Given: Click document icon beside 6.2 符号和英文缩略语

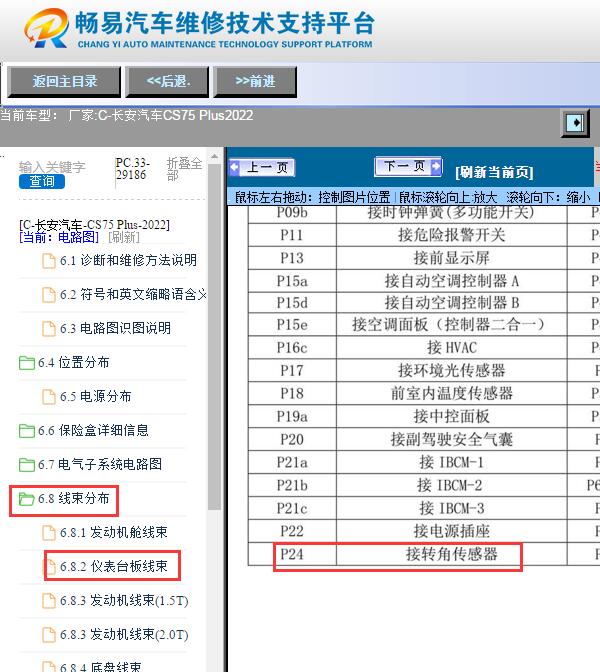Looking at the screenshot, I should pyautogui.click(x=49, y=294).
